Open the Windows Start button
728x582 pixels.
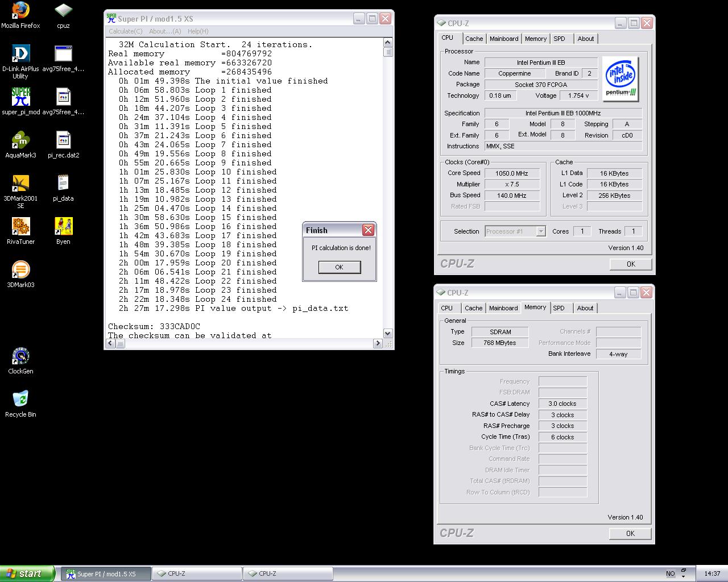coord(27,573)
